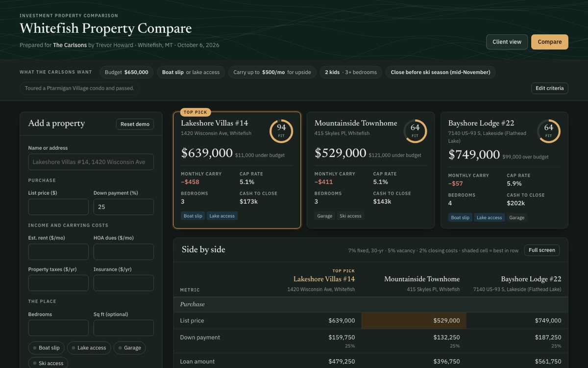Screen dimensions: 588x368
Task: Click the Insurance input field
Action: coord(123,283)
